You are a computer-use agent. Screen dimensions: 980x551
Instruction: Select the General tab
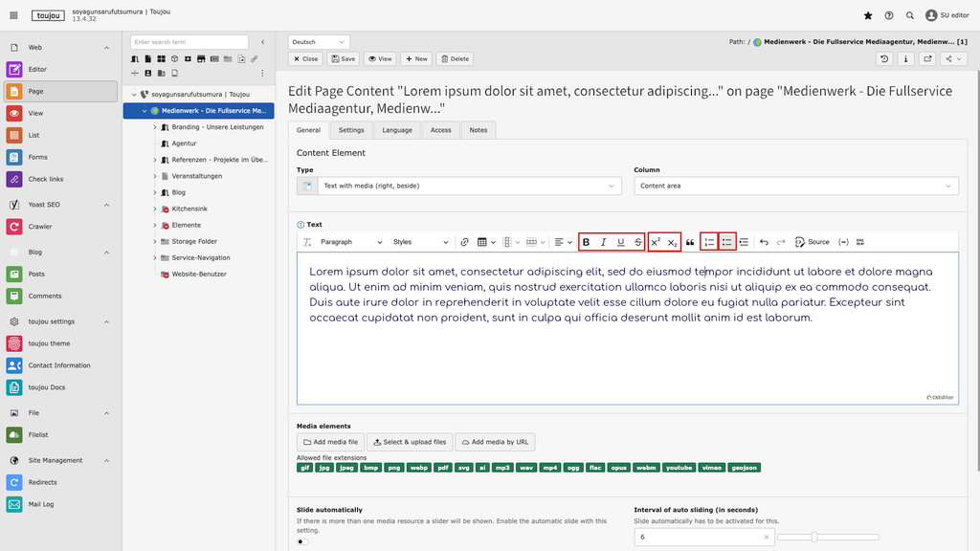(x=308, y=130)
